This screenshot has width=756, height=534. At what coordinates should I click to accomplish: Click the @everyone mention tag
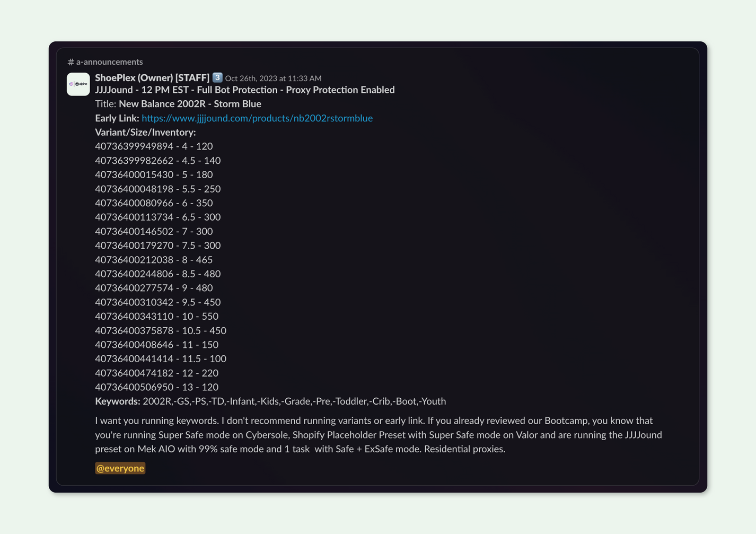click(120, 468)
